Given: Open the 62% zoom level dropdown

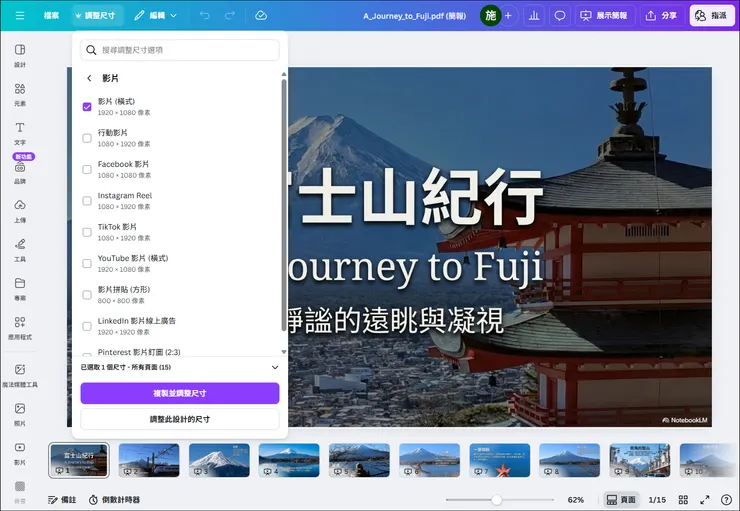Looking at the screenshot, I should click(576, 500).
